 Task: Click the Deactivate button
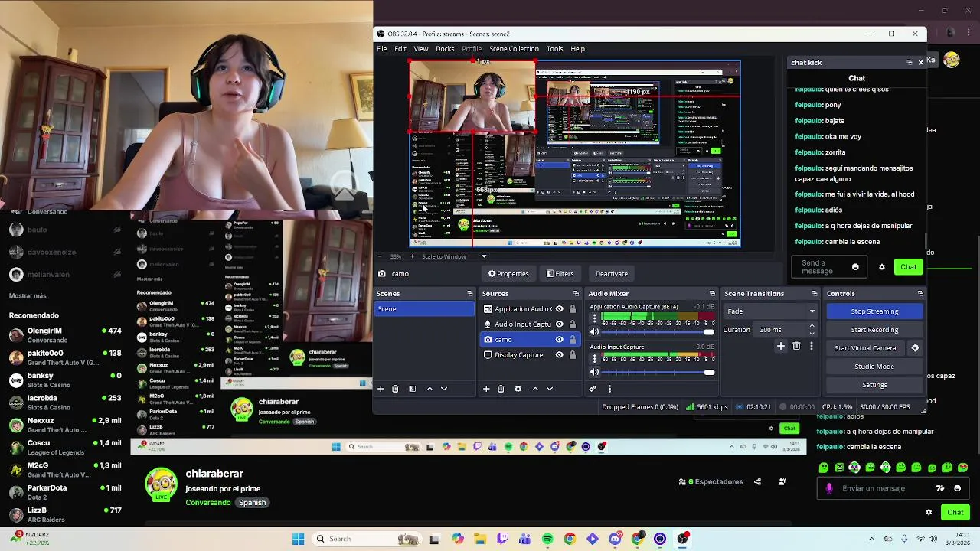click(x=612, y=274)
